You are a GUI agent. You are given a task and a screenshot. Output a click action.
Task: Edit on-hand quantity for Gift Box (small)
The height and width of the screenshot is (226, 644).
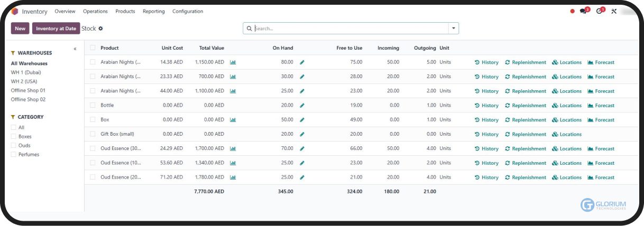click(302, 134)
